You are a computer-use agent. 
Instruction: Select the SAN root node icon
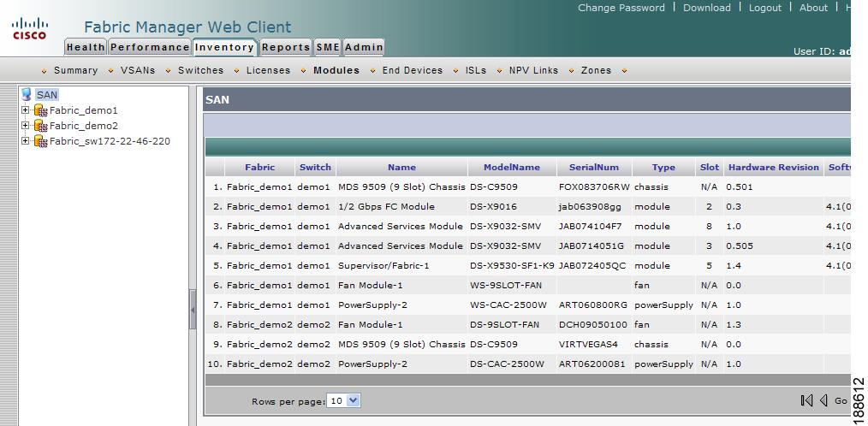pos(26,95)
